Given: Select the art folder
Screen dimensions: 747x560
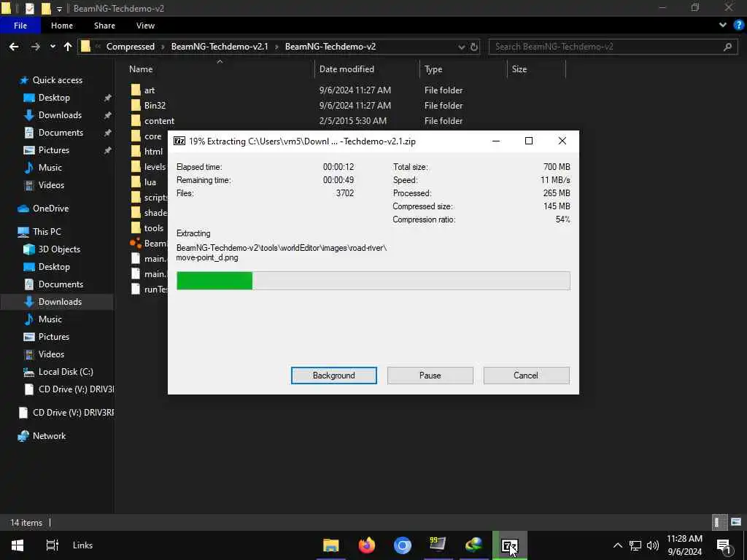Looking at the screenshot, I should pyautogui.click(x=149, y=90).
